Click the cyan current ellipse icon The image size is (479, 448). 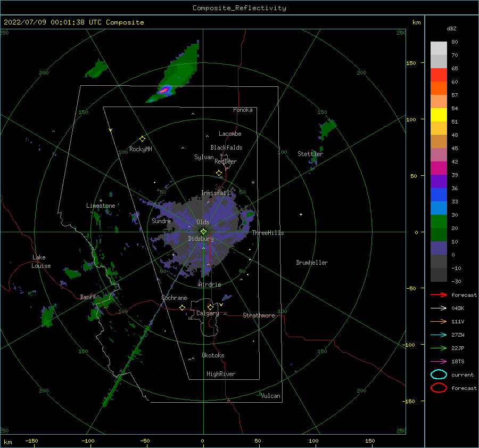pyautogui.click(x=439, y=374)
